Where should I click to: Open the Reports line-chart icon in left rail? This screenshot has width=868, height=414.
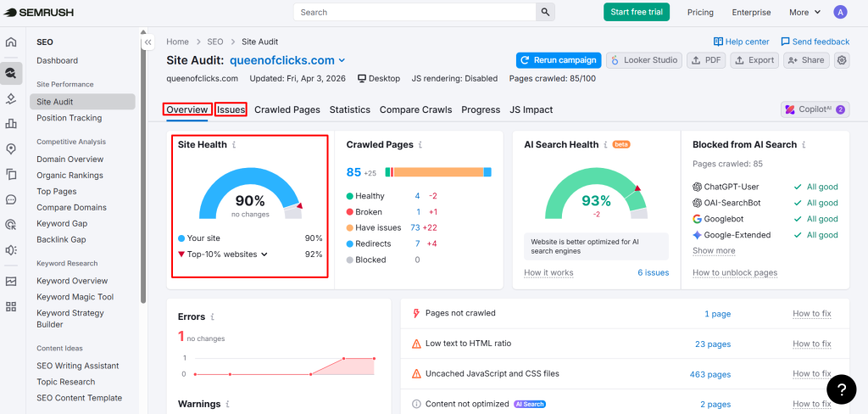coord(11,281)
